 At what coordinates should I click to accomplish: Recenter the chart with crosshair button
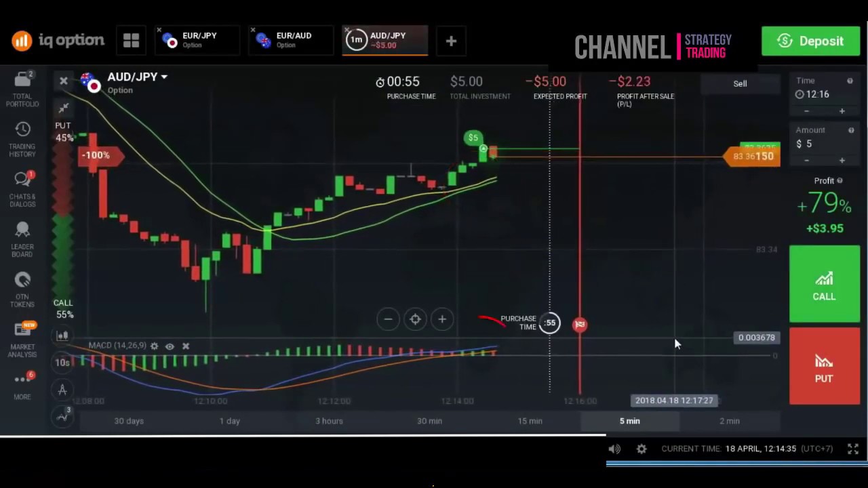tap(415, 319)
